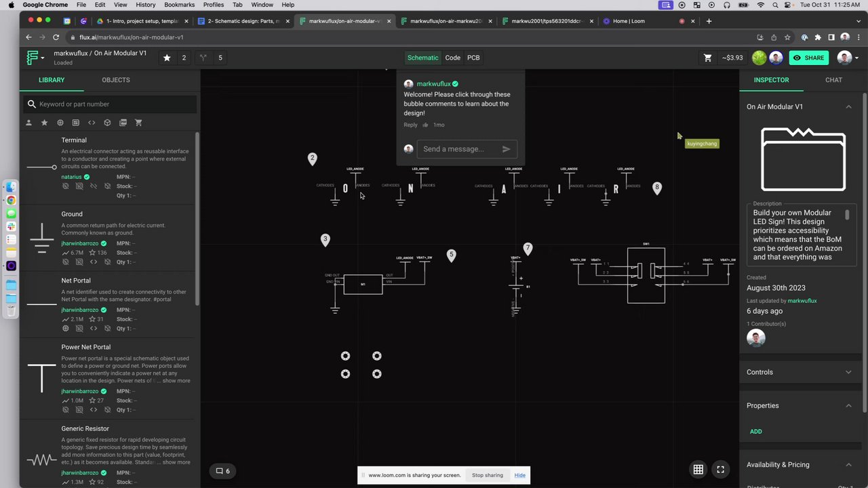
Task: Click the project thumbnail image in inspector
Action: (x=803, y=159)
